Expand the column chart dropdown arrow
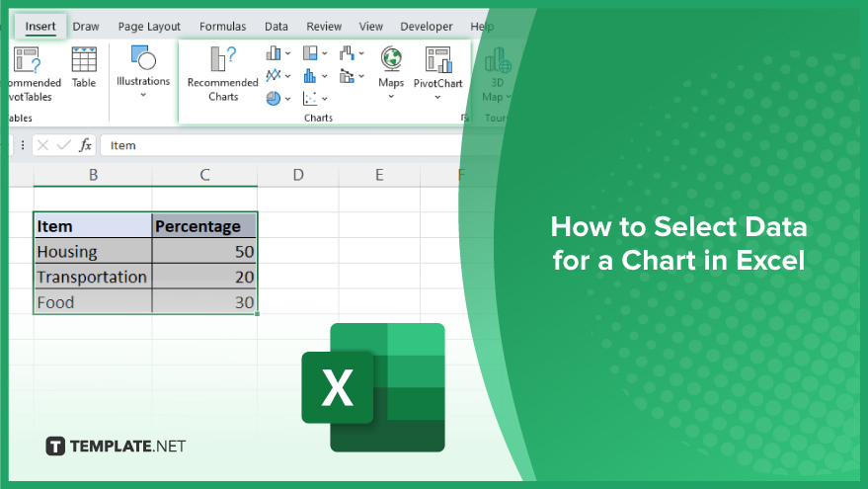This screenshot has width=868, height=489. (288, 53)
